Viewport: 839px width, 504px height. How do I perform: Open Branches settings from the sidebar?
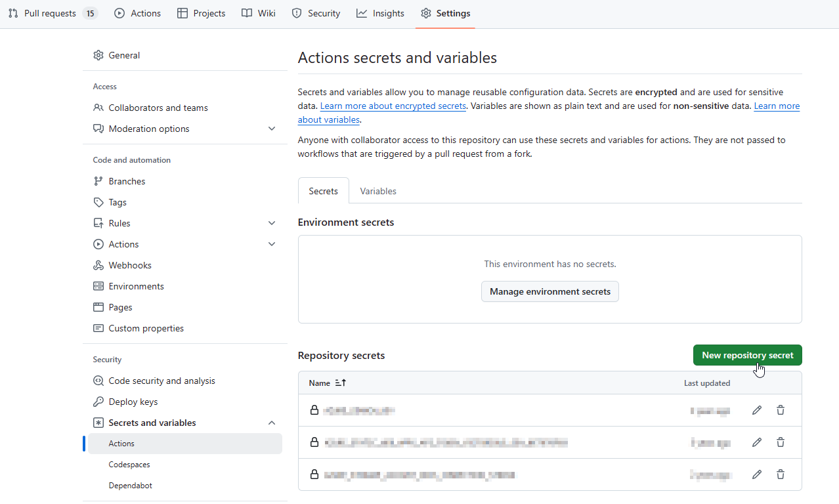[x=127, y=180]
